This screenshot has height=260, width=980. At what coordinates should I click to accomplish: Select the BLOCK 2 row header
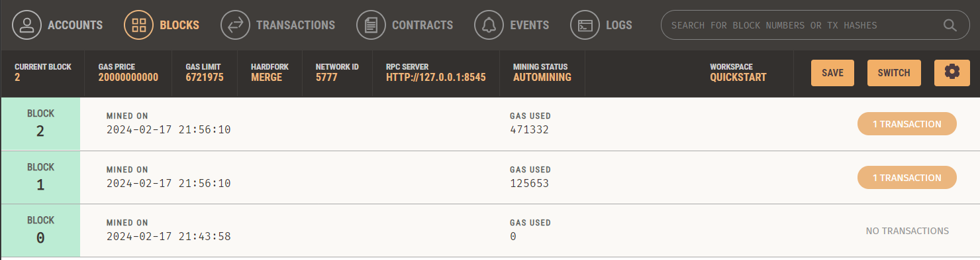(x=40, y=124)
